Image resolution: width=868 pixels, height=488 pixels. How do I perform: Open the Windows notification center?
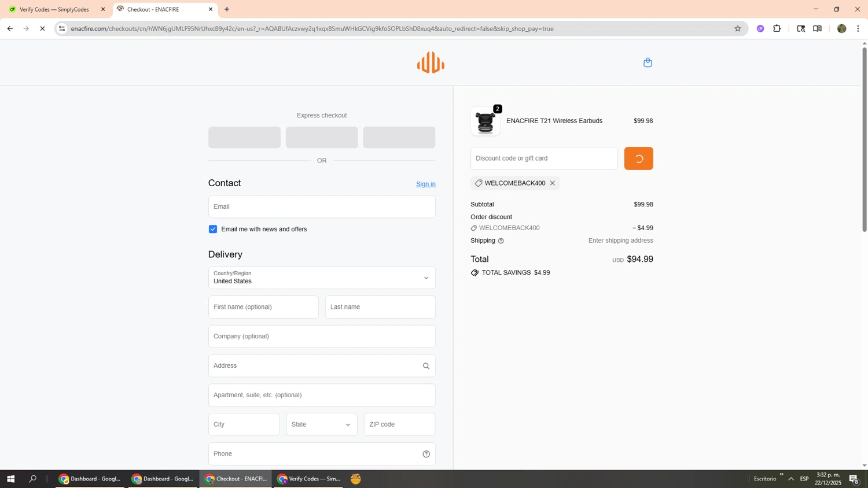coord(854,479)
